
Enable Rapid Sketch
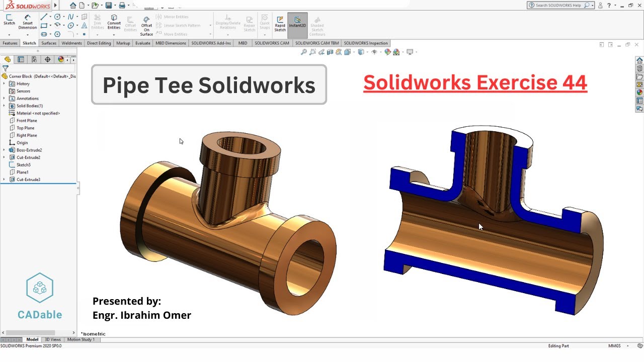280,23
